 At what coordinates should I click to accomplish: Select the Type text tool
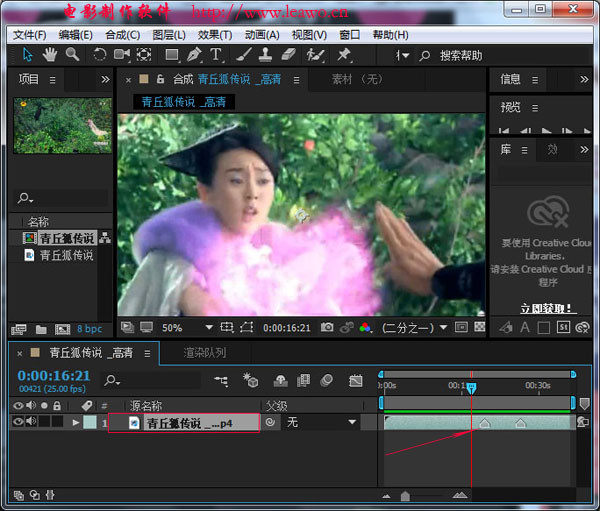tap(216, 55)
